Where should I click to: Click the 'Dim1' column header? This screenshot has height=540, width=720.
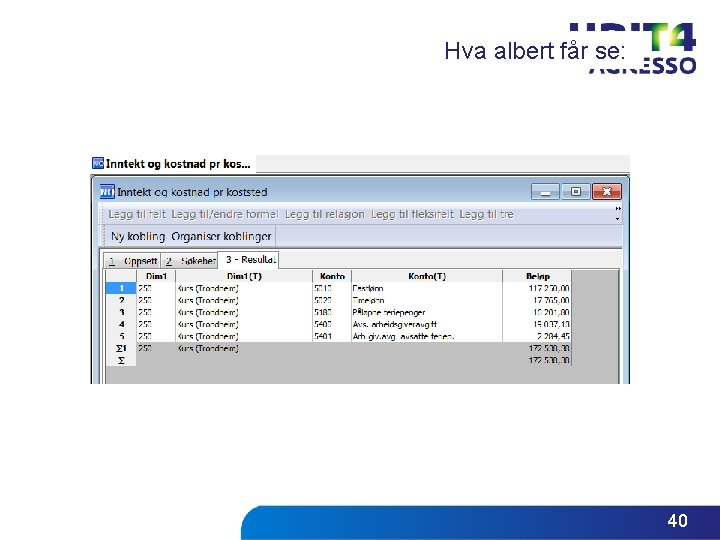click(x=156, y=276)
